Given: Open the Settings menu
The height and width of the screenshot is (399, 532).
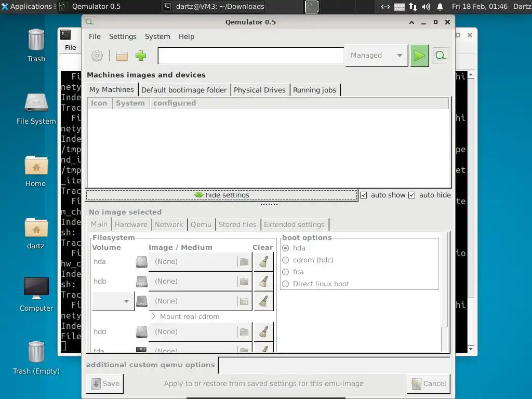Looking at the screenshot, I should 123,37.
